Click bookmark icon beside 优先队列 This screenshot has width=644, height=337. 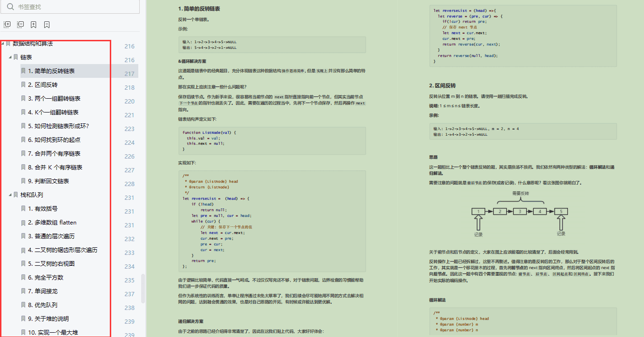click(23, 305)
